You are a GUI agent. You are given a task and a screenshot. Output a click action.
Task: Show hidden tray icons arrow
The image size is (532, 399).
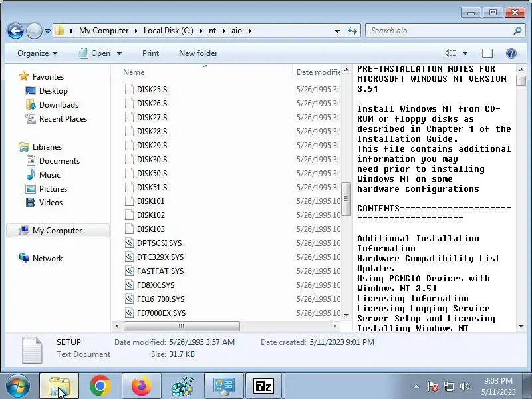[x=417, y=386]
